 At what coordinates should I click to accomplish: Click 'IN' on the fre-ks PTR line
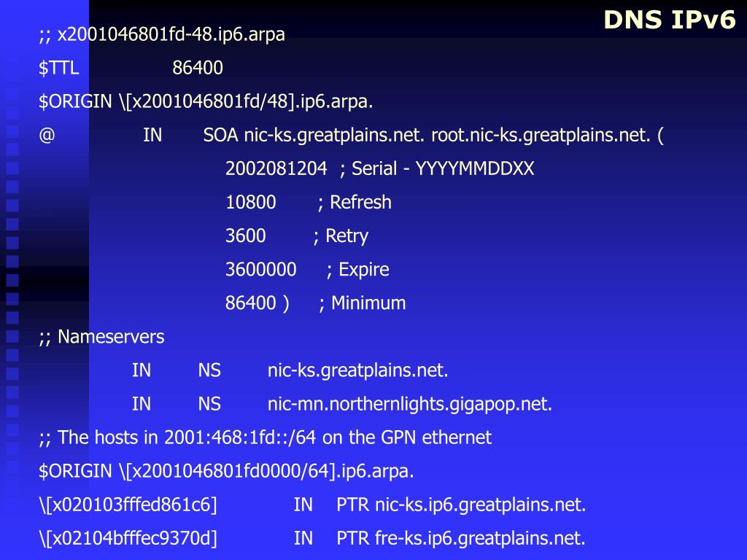coord(303,539)
